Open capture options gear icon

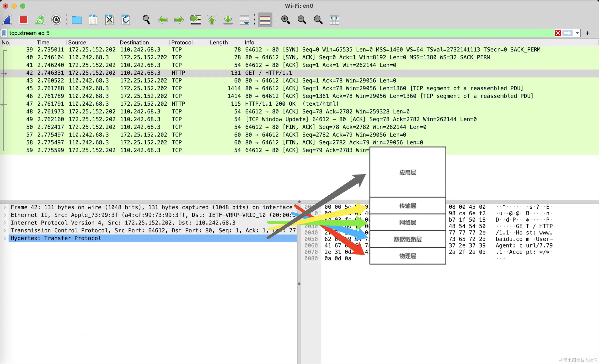tap(56, 20)
